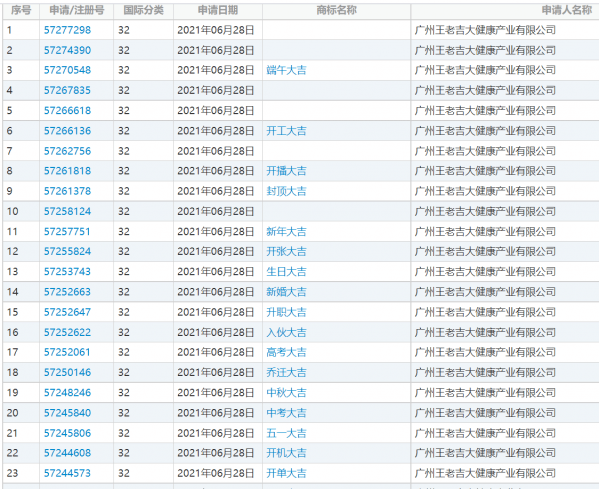Select trademark 开播大吉
Screen dimensions: 599x489
tap(286, 171)
